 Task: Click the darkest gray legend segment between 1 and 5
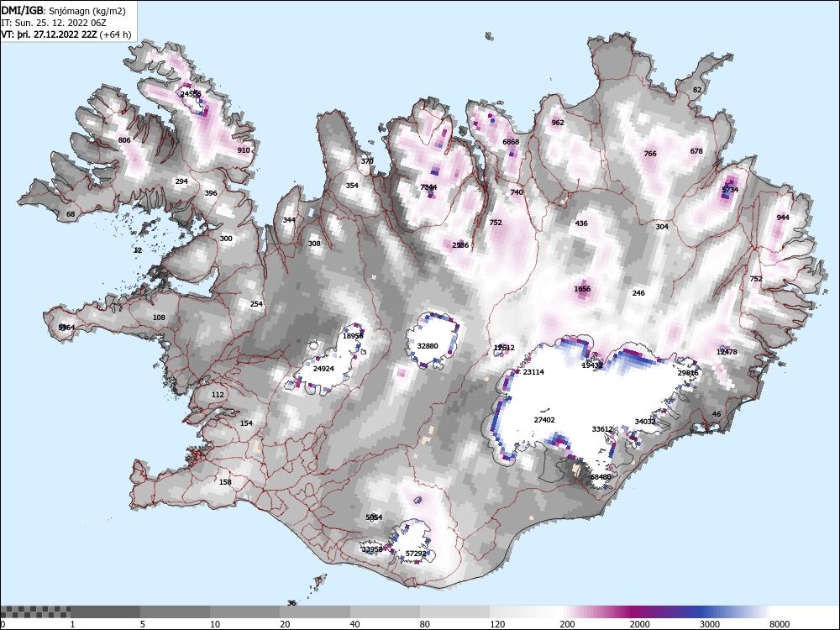(105, 612)
